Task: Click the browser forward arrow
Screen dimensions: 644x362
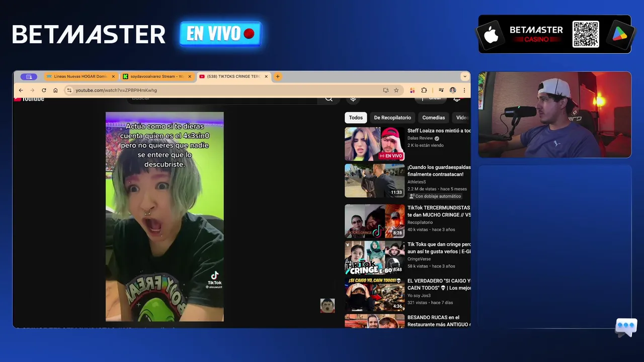Action: tap(32, 90)
